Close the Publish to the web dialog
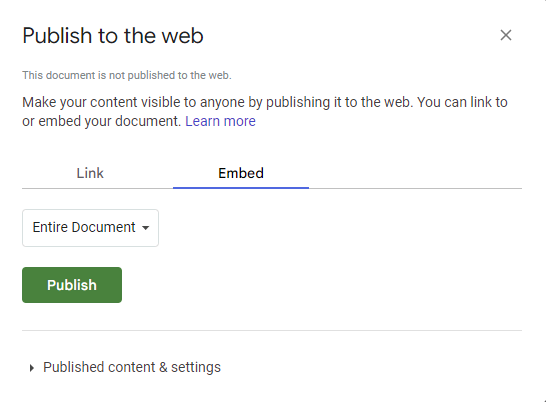This screenshot has width=546, height=402. (x=506, y=35)
